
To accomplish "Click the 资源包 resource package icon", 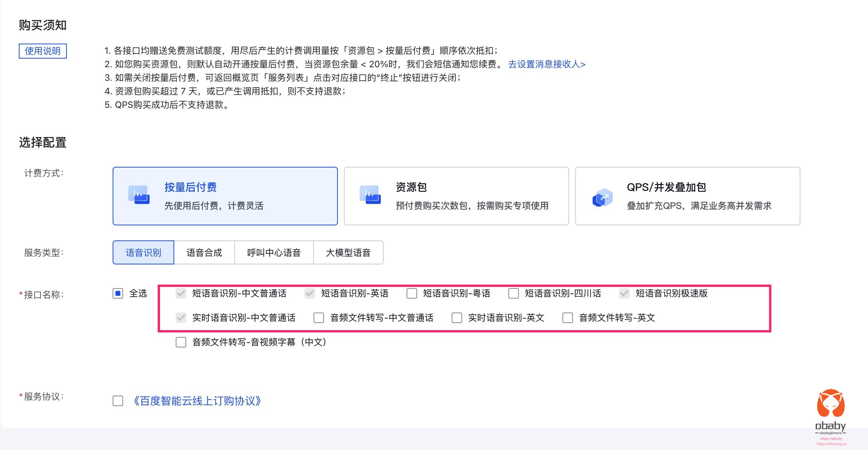I will pos(370,195).
